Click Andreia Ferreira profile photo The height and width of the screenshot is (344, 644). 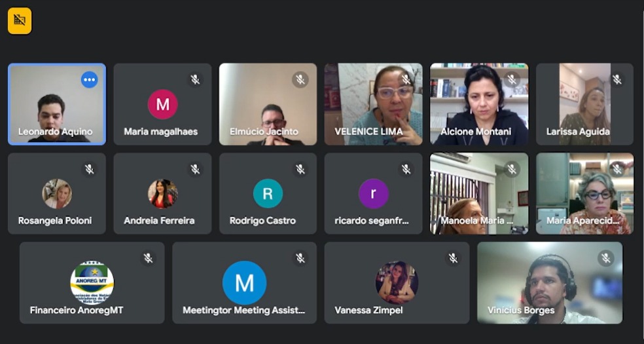[162, 193]
